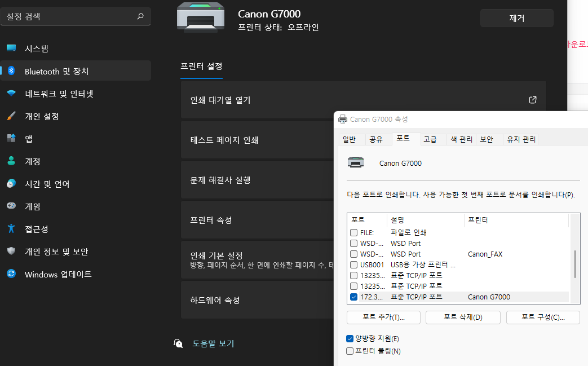Check the first WSD Port checkbox

click(353, 244)
